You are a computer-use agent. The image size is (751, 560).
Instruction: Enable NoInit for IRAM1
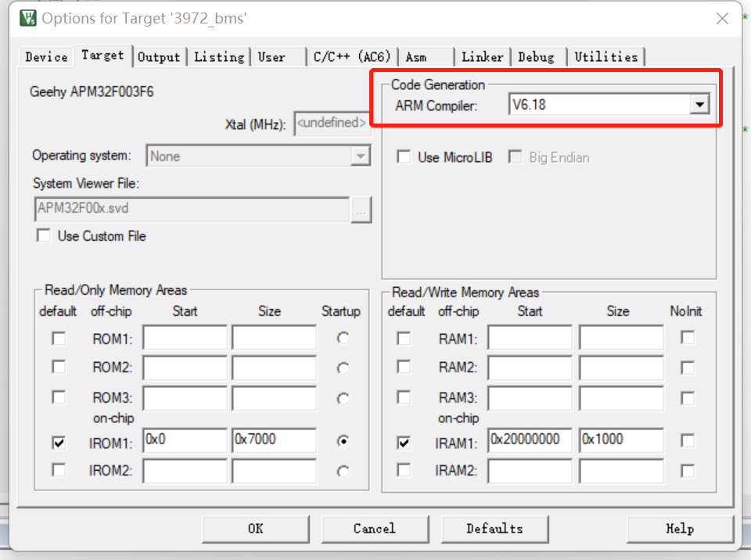coord(688,440)
